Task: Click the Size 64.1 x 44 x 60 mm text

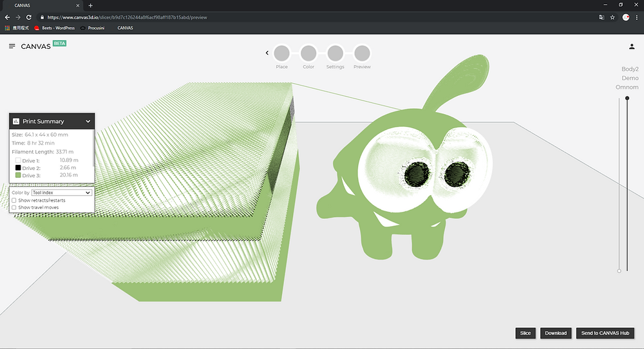Action: tap(40, 135)
